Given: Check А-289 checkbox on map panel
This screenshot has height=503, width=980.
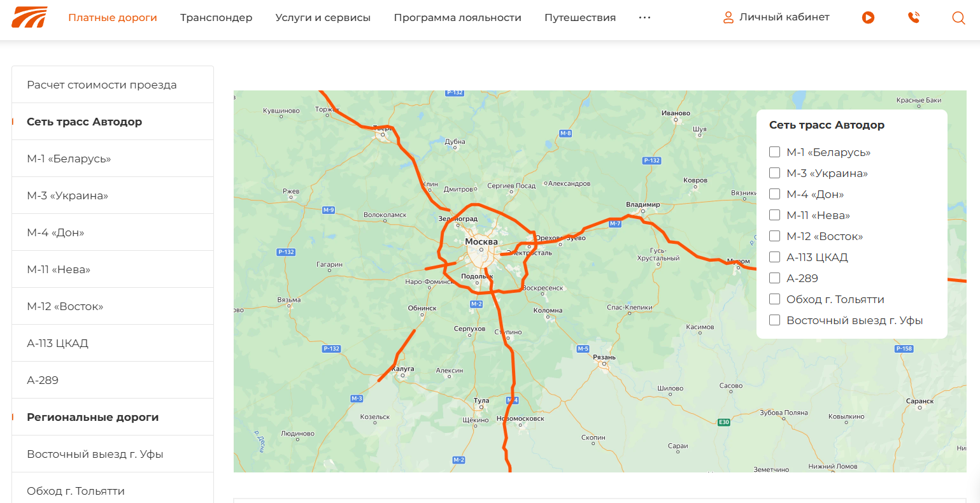Looking at the screenshot, I should pyautogui.click(x=775, y=278).
